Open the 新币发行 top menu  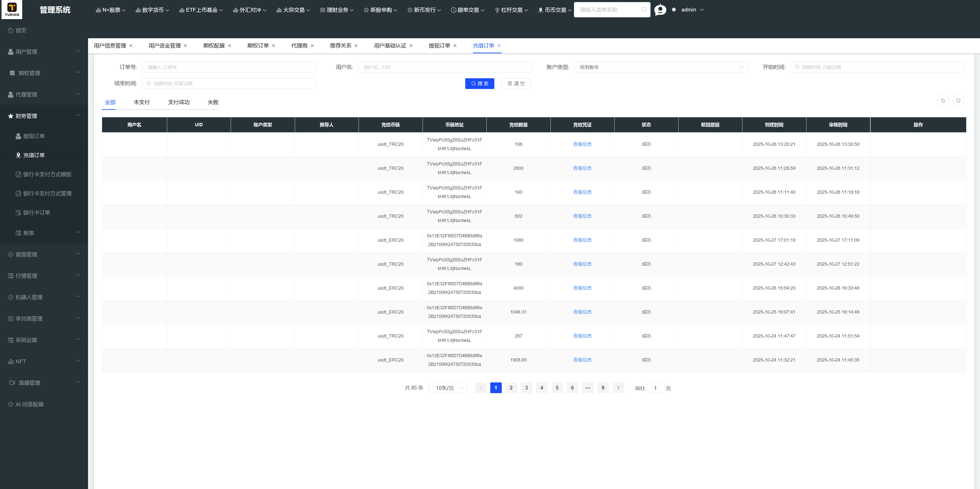tap(424, 10)
